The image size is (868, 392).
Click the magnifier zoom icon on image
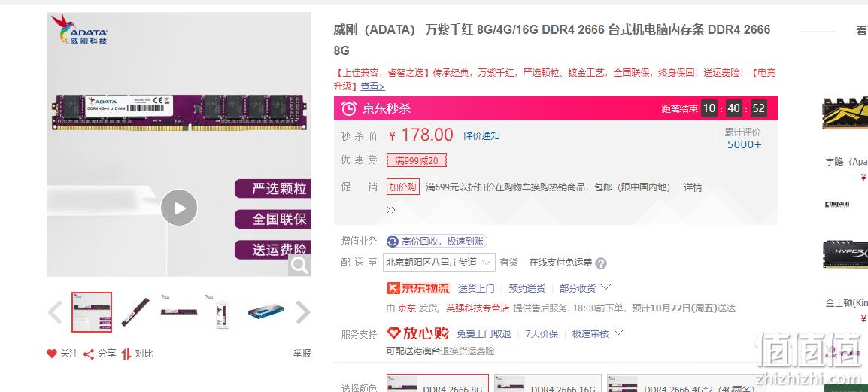coord(299,265)
